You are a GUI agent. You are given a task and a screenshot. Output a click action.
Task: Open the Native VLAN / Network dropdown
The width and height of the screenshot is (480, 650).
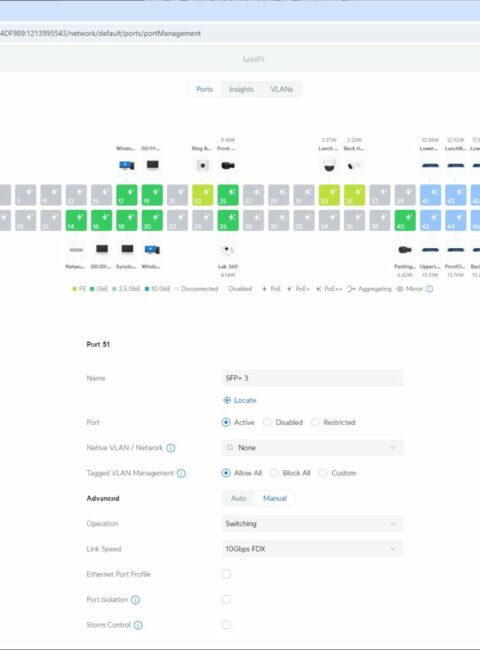[313, 448]
